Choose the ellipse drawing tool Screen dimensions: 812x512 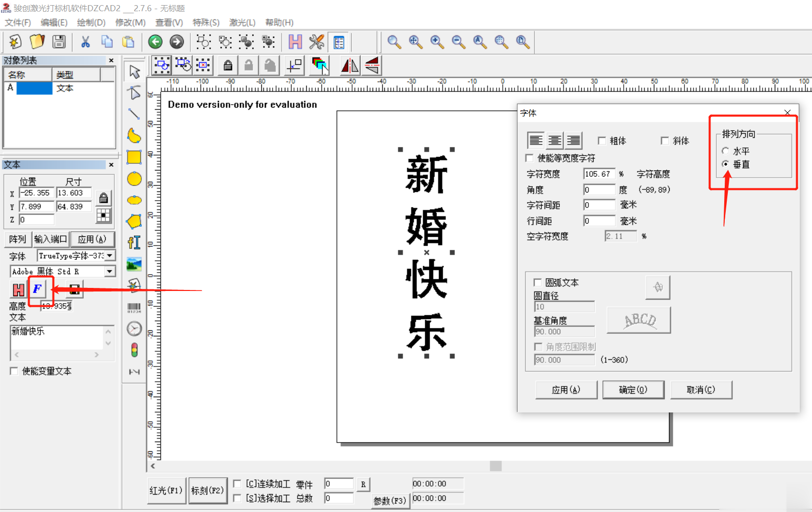134,200
